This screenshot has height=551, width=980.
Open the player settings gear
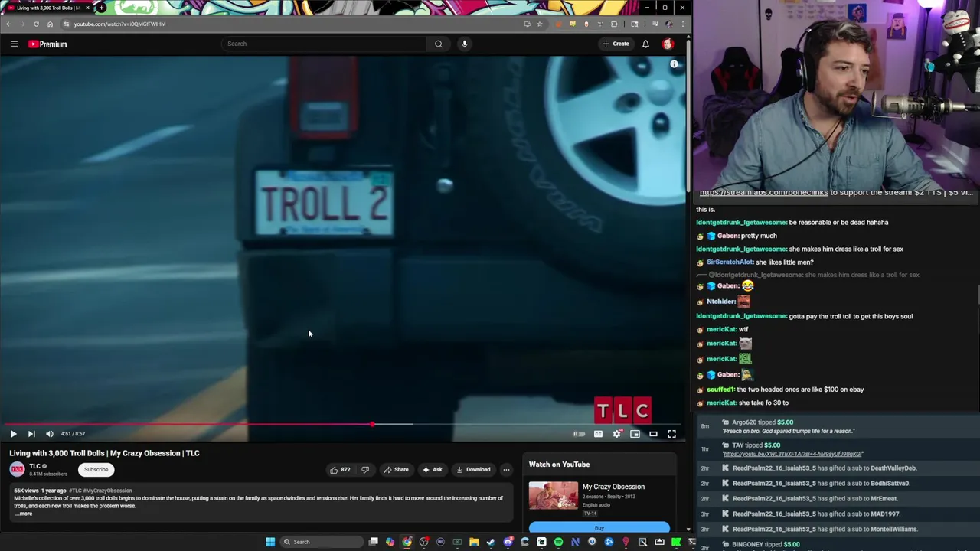coord(617,434)
